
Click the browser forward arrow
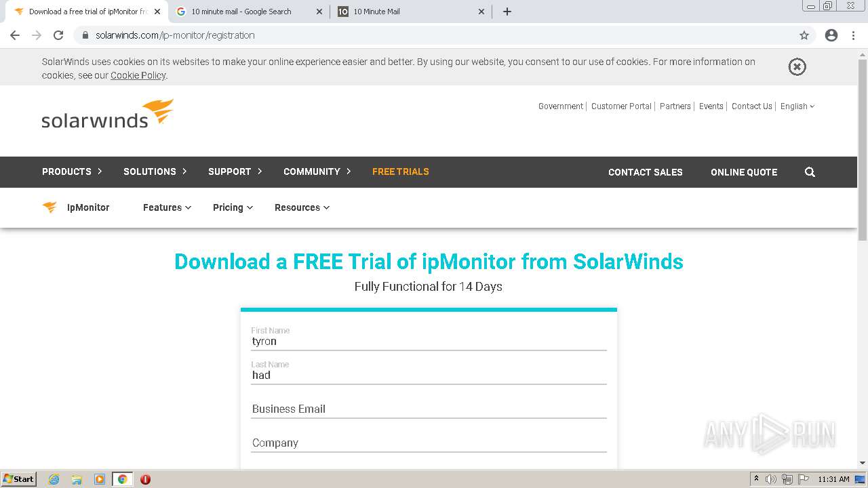(37, 35)
